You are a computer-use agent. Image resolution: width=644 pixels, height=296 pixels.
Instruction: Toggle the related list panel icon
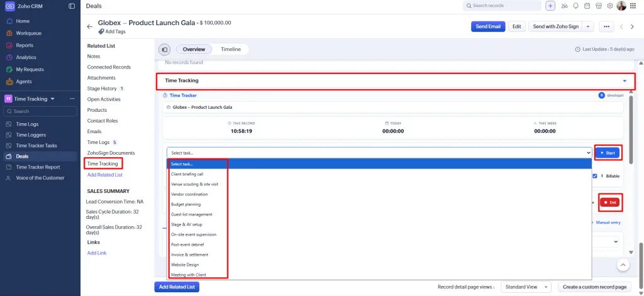[164, 50]
